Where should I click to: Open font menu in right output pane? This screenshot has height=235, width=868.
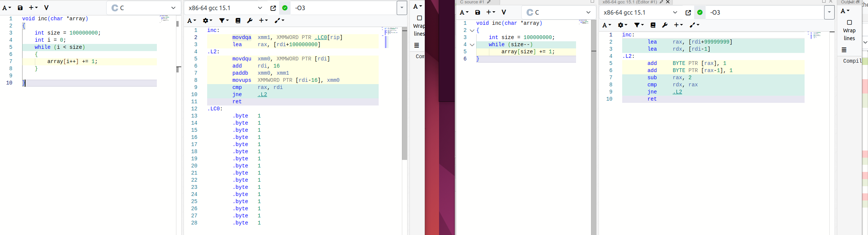[x=845, y=11]
